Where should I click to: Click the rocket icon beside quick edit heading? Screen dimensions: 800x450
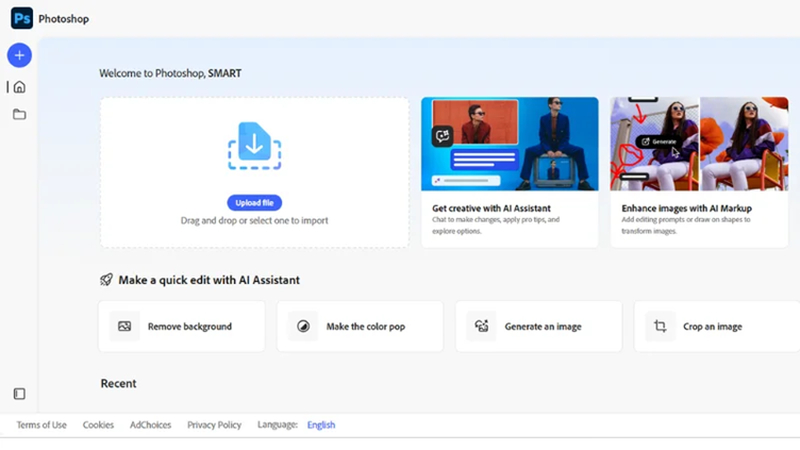coord(106,280)
